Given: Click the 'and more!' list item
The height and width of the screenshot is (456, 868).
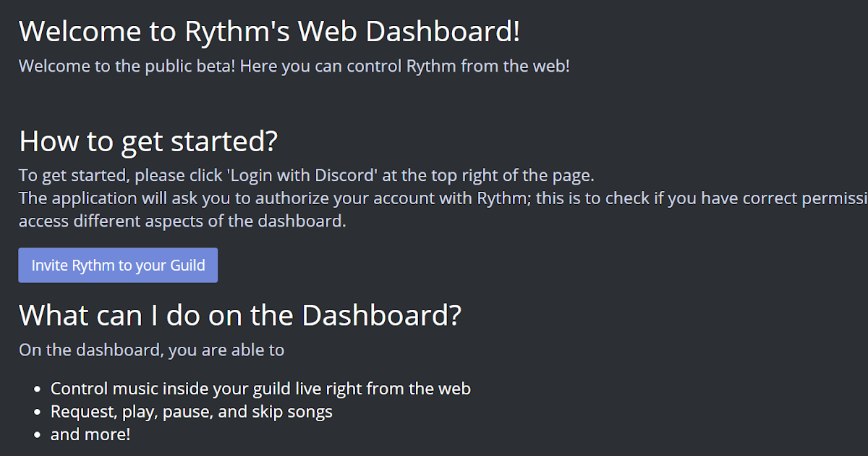Looking at the screenshot, I should pyautogui.click(x=90, y=434).
